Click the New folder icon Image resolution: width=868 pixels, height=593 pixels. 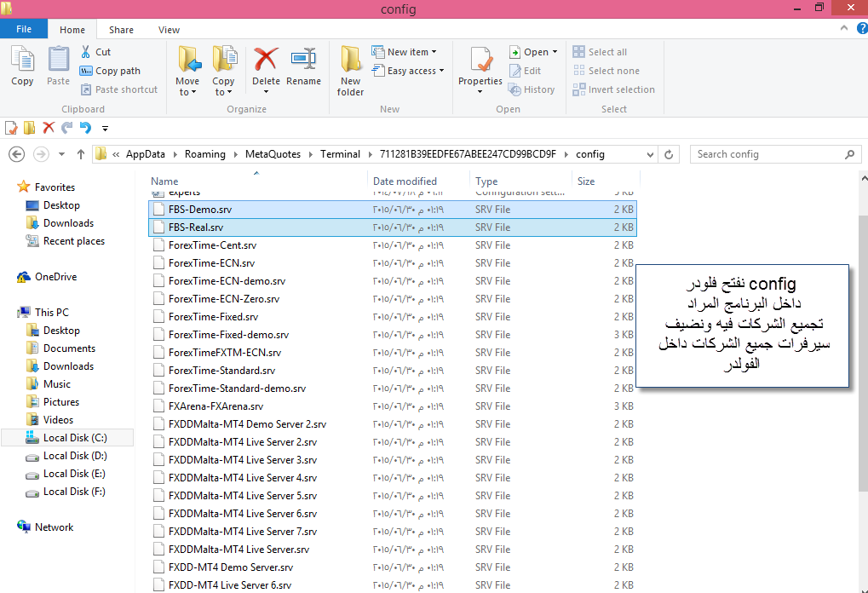click(350, 61)
